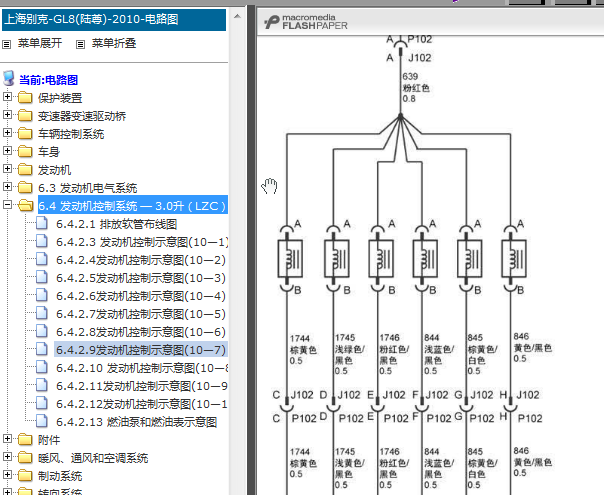604x495 pixels.
Task: Click the page icon for 6.4.2.10
Action: pos(42,367)
